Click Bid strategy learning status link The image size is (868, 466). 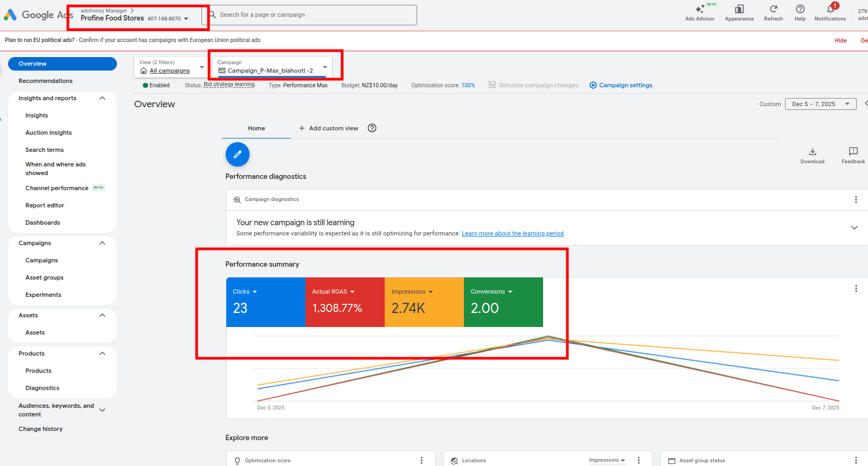[x=229, y=85]
